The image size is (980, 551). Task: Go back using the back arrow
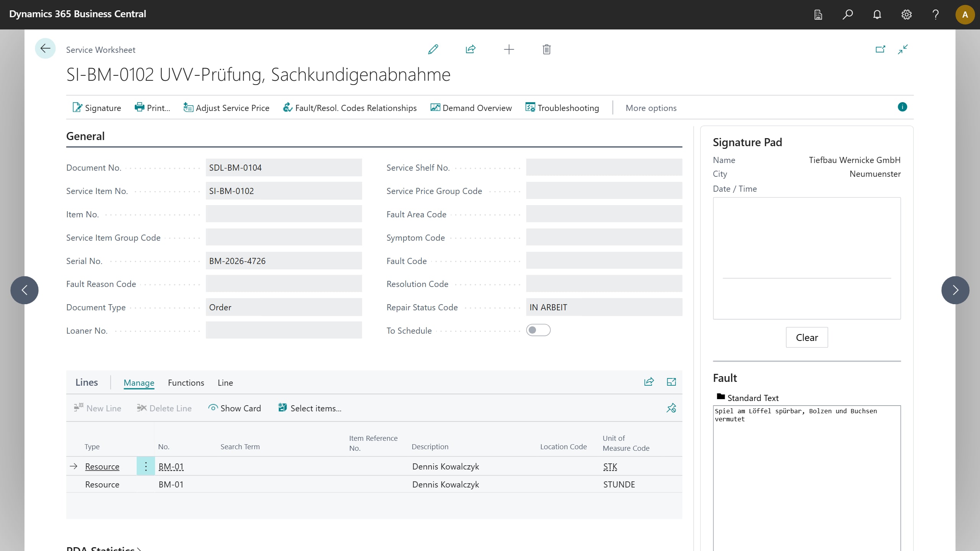(45, 49)
